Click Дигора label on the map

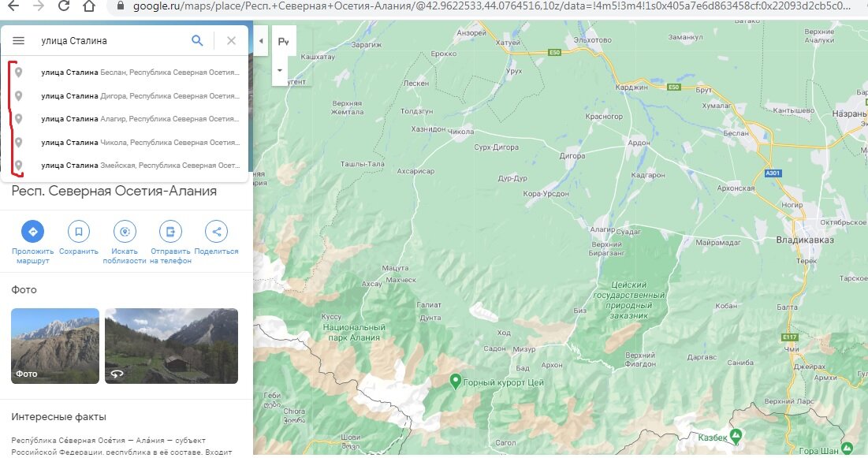[x=572, y=156]
